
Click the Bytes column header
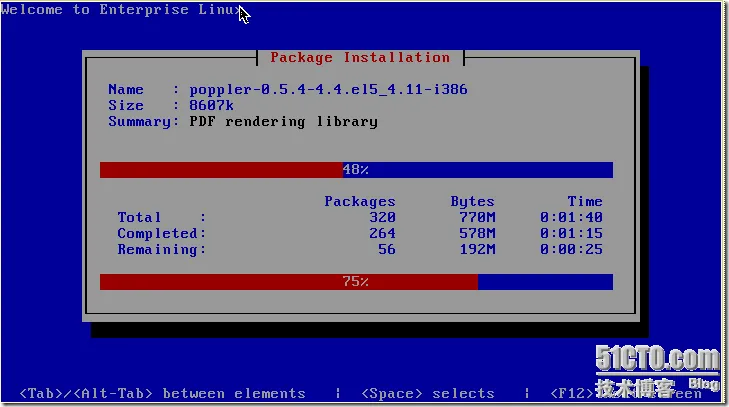472,201
